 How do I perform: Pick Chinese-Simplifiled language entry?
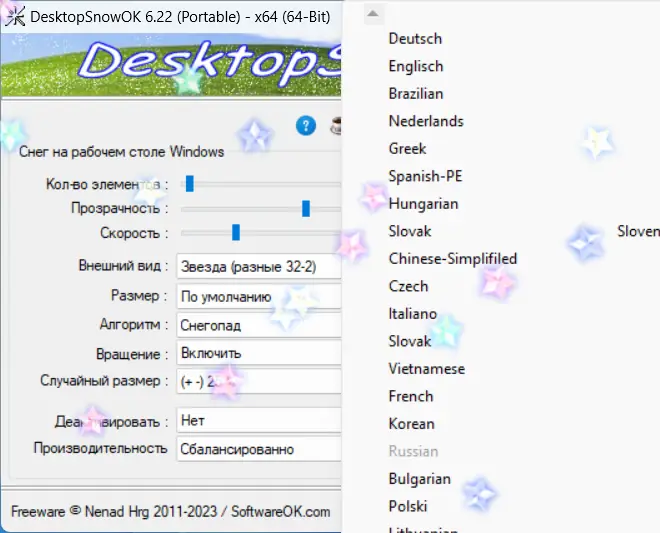(x=452, y=259)
